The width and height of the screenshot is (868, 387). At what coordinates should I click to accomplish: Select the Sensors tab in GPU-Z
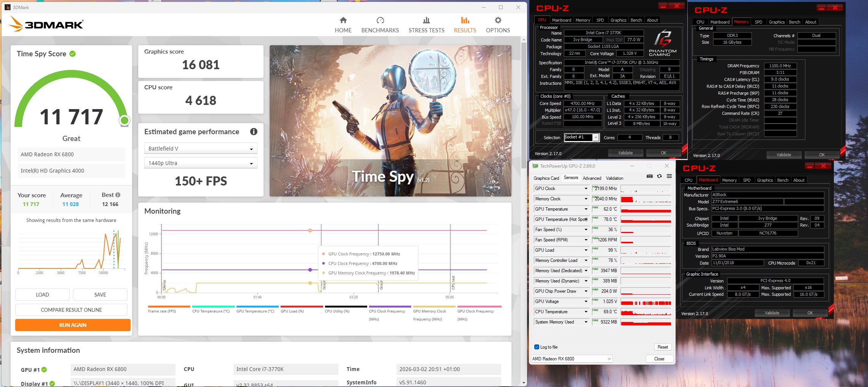click(x=571, y=178)
